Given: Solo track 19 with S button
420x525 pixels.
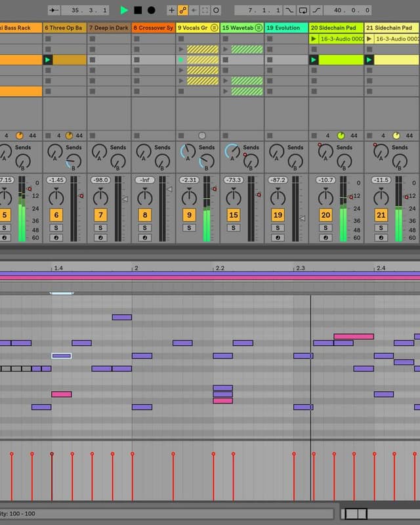Looking at the screenshot, I should point(278,228).
